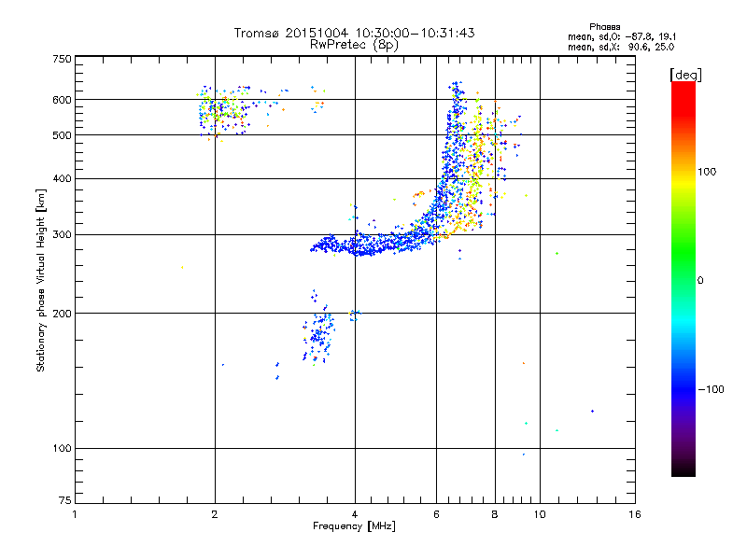This screenshot has width=747, height=560.
Task: Click the 'mean, sd,X: 90.6, 25.0' line
Action: pyautogui.click(x=621, y=47)
